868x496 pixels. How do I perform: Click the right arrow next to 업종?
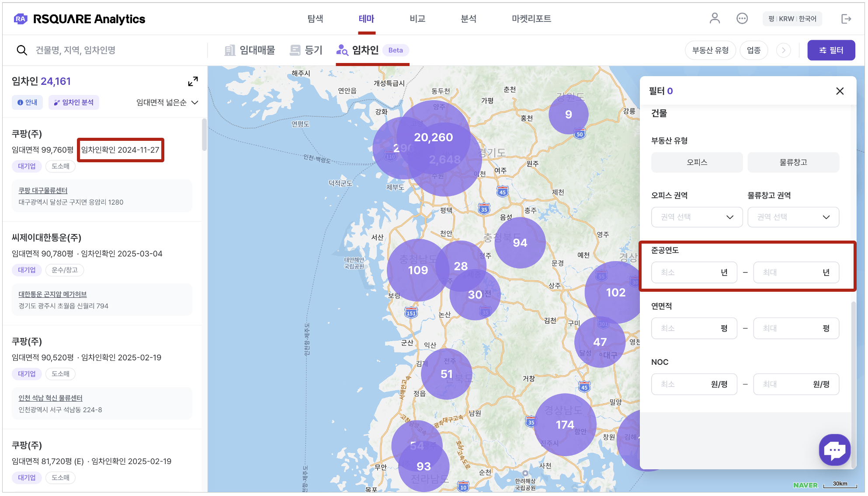click(783, 50)
